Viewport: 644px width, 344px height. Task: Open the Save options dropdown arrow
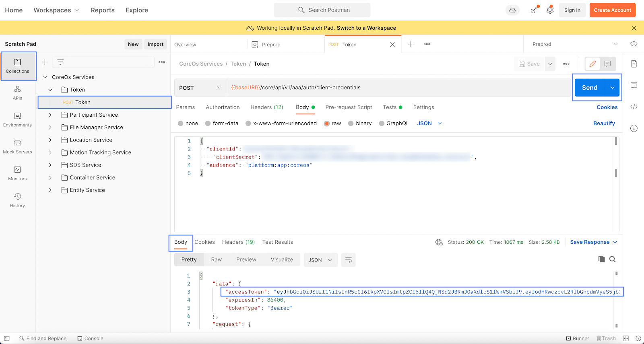tap(550, 64)
